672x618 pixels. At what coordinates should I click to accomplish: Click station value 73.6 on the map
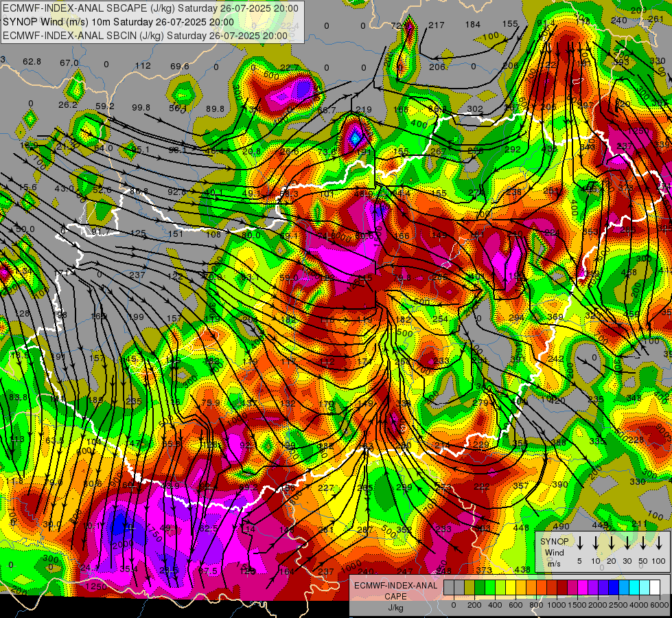[327, 152]
